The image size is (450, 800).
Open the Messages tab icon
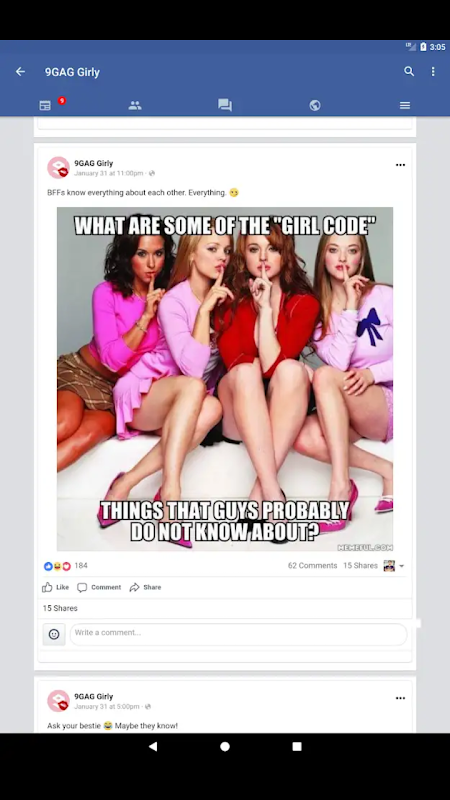coord(225,105)
